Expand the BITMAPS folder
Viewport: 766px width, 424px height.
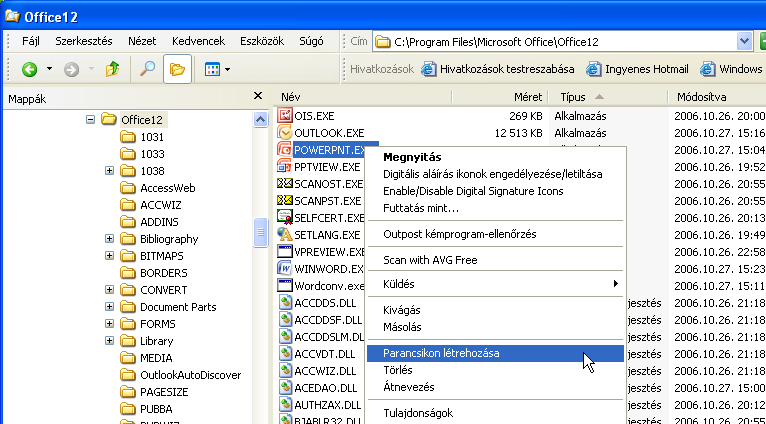click(x=109, y=255)
